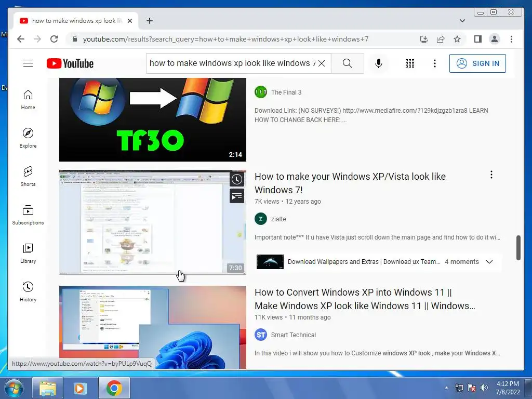Start voice search with the microphone icon

coord(379,63)
